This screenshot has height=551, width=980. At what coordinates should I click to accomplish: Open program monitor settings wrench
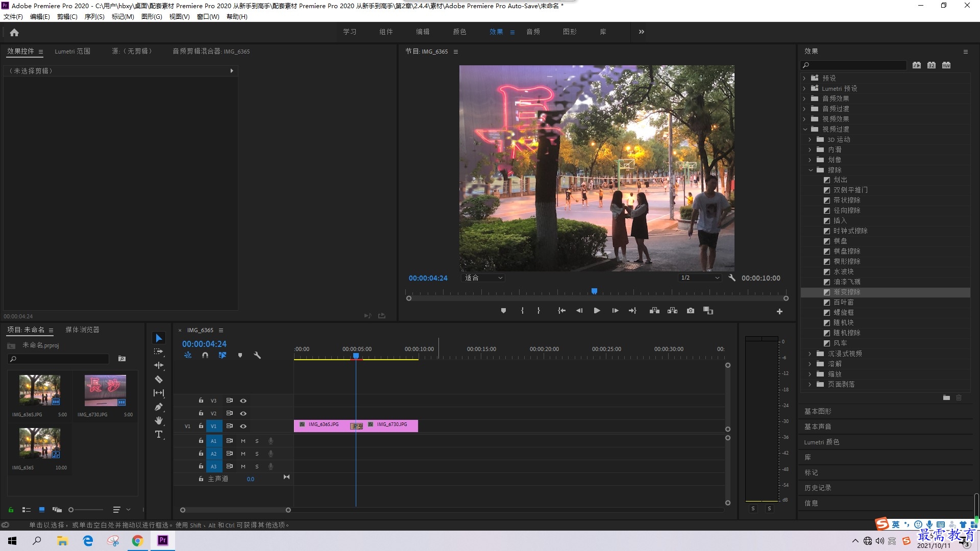732,278
